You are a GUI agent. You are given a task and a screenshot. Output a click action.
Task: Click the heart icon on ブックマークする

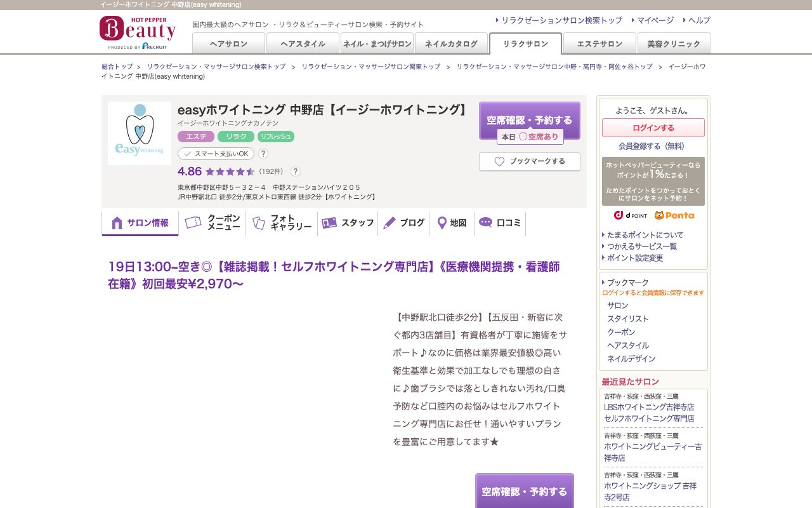click(499, 162)
